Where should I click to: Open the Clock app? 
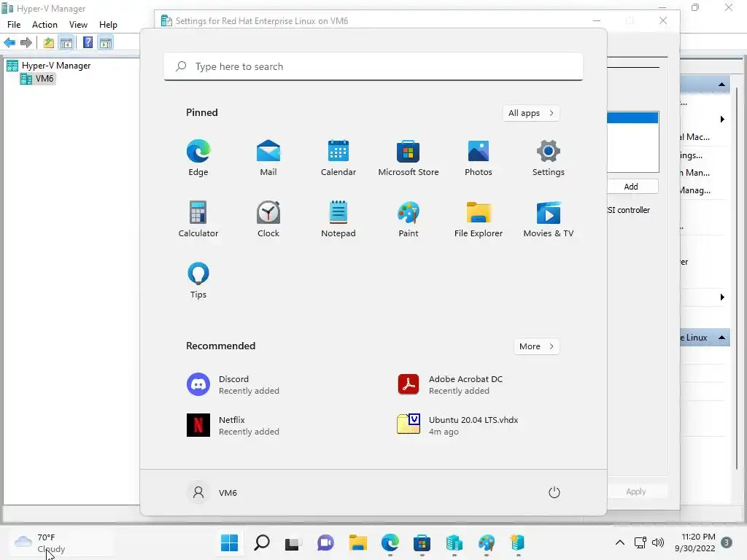click(268, 219)
